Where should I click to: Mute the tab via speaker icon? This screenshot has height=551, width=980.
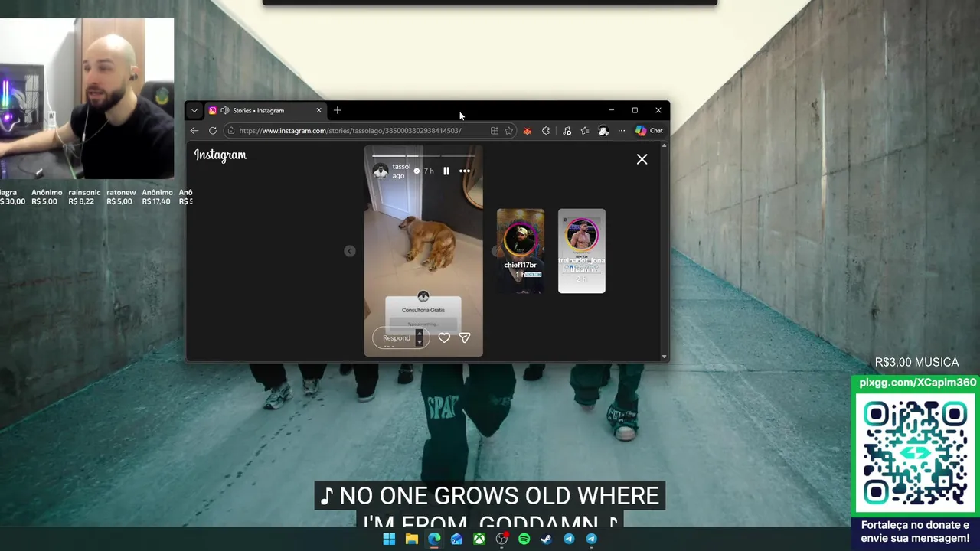225,110
